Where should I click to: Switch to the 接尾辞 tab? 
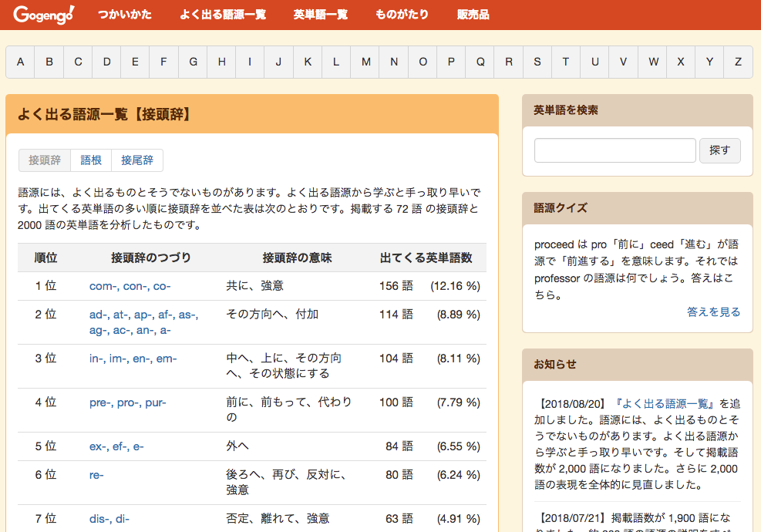tap(137, 160)
